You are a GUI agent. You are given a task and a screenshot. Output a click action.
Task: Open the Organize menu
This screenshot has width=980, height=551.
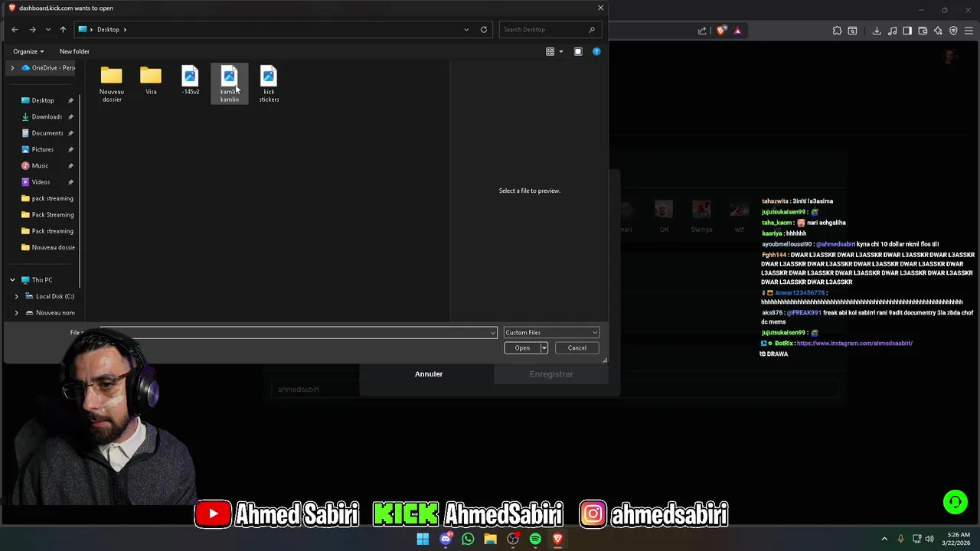pos(28,51)
